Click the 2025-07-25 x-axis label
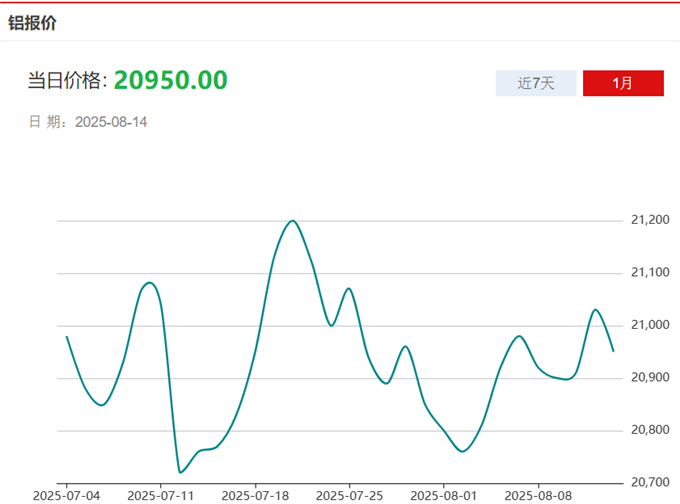Image resolution: width=680 pixels, height=504 pixels. pos(350,495)
